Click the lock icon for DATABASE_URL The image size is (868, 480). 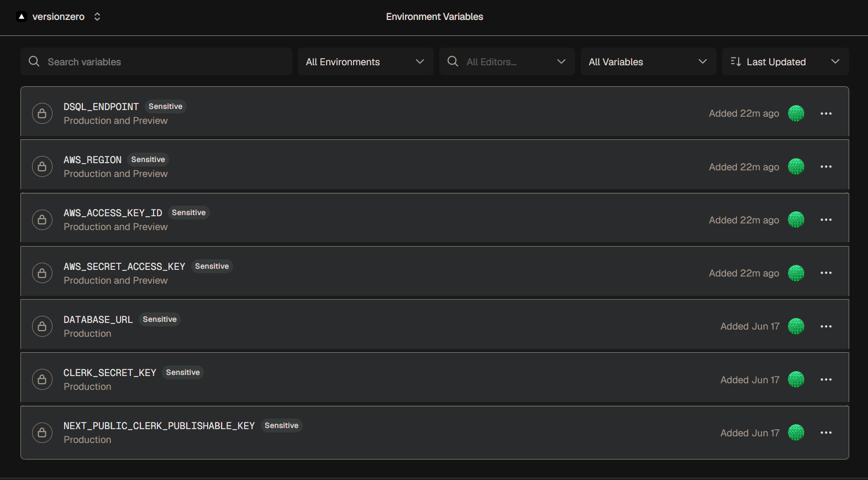pos(42,326)
